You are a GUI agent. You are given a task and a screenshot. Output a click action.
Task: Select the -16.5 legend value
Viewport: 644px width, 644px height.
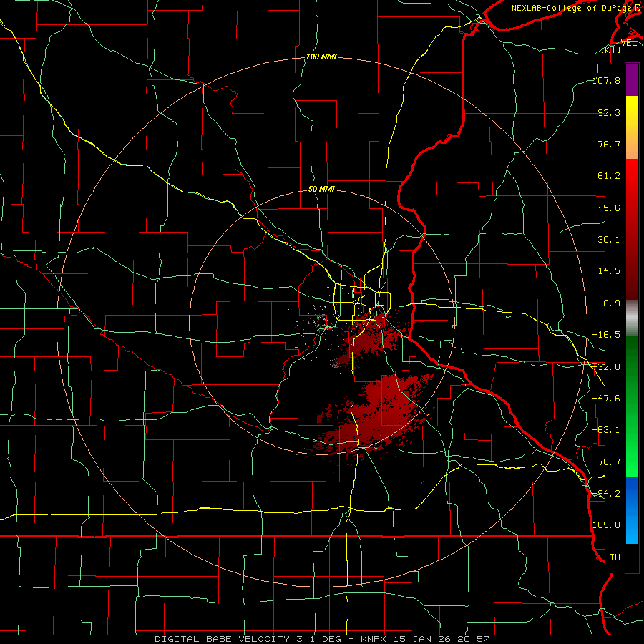tap(607, 335)
